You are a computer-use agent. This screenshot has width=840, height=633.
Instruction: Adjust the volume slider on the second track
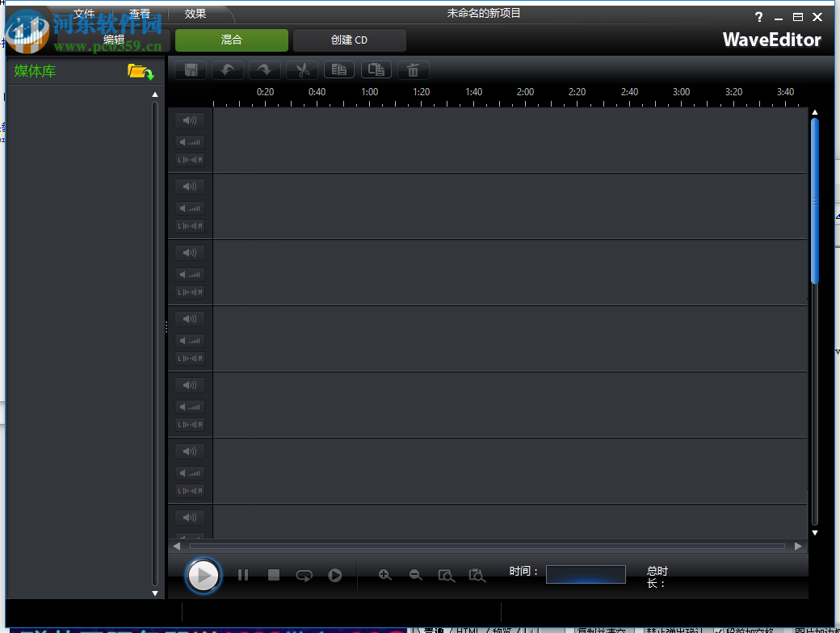(x=189, y=208)
